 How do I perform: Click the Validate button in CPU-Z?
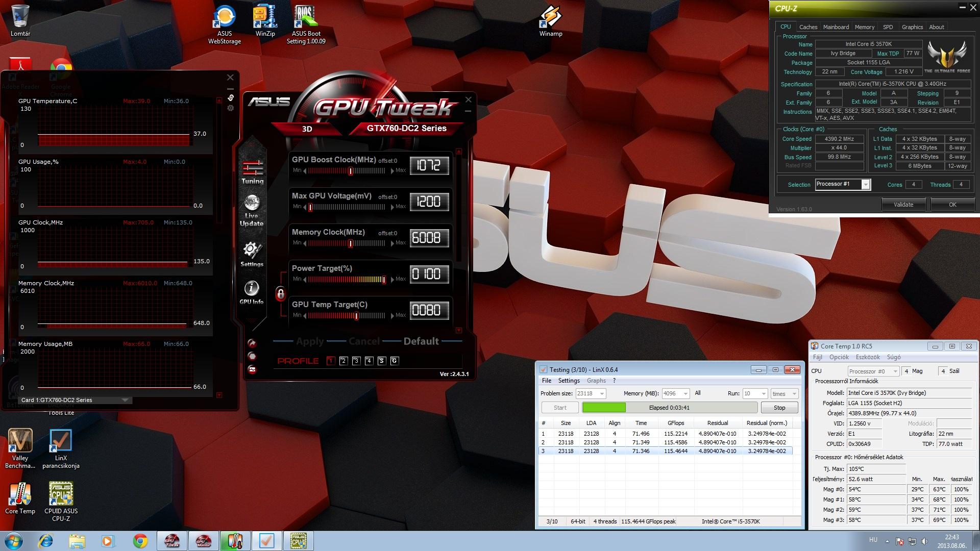click(903, 205)
